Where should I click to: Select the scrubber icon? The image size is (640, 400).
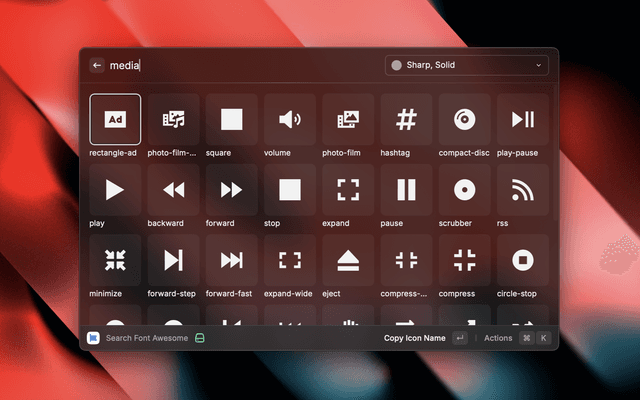(x=464, y=190)
